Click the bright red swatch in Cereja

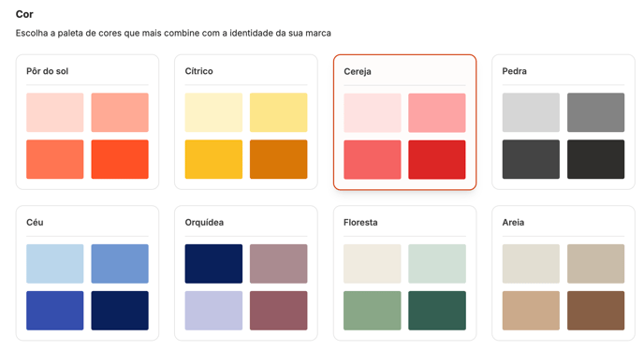point(437,160)
